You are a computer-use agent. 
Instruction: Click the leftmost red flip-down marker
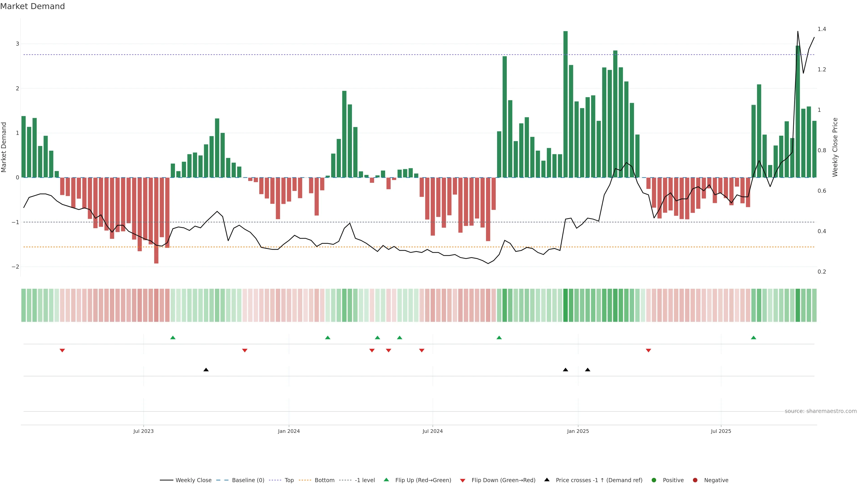(x=62, y=351)
